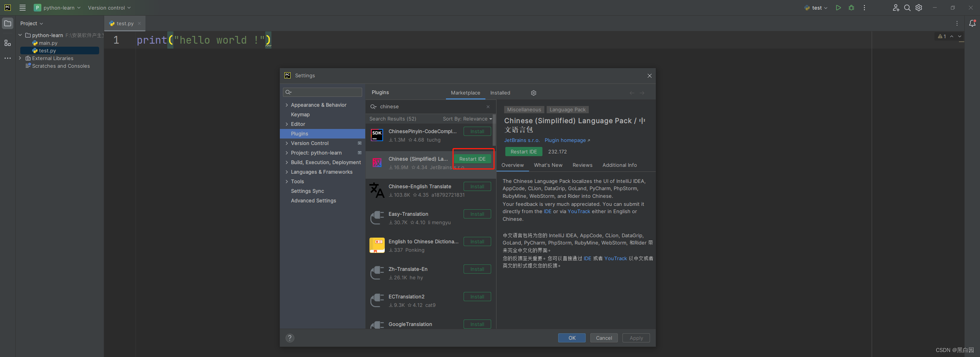This screenshot has width=980, height=357.
Task: Click Restart IDE in plugin list
Action: [472, 159]
